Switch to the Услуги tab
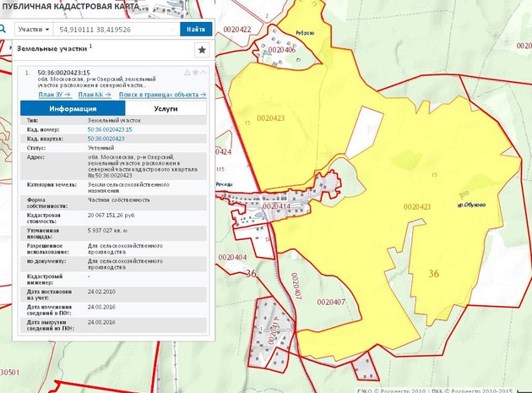This screenshot has height=393, width=532. pyautogui.click(x=166, y=109)
